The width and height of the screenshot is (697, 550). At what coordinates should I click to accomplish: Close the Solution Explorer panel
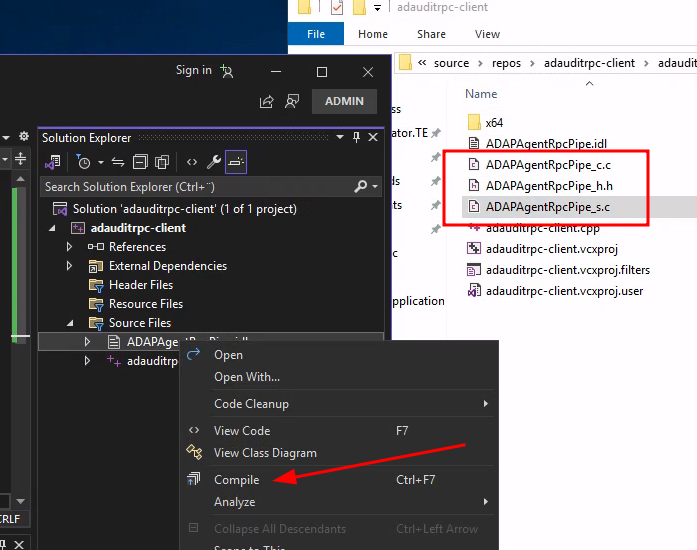pos(373,137)
